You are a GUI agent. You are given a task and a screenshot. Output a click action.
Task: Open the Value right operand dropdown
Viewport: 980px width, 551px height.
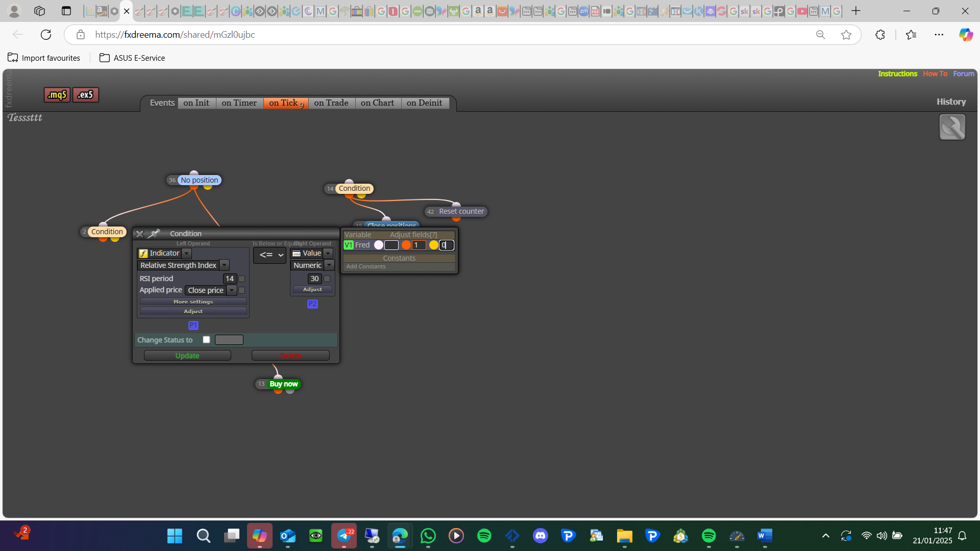(328, 254)
